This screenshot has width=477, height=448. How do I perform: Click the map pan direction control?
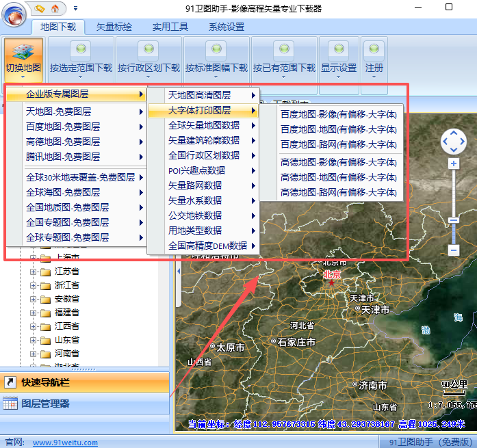(x=454, y=142)
